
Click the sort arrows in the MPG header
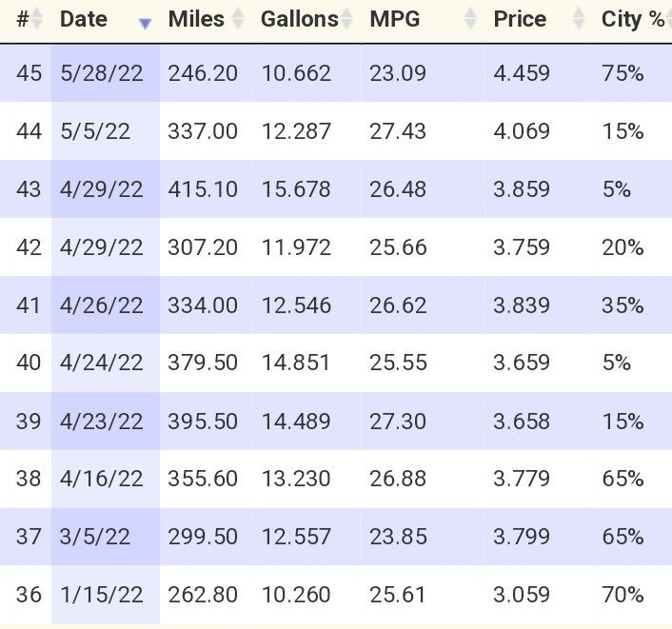469,18
